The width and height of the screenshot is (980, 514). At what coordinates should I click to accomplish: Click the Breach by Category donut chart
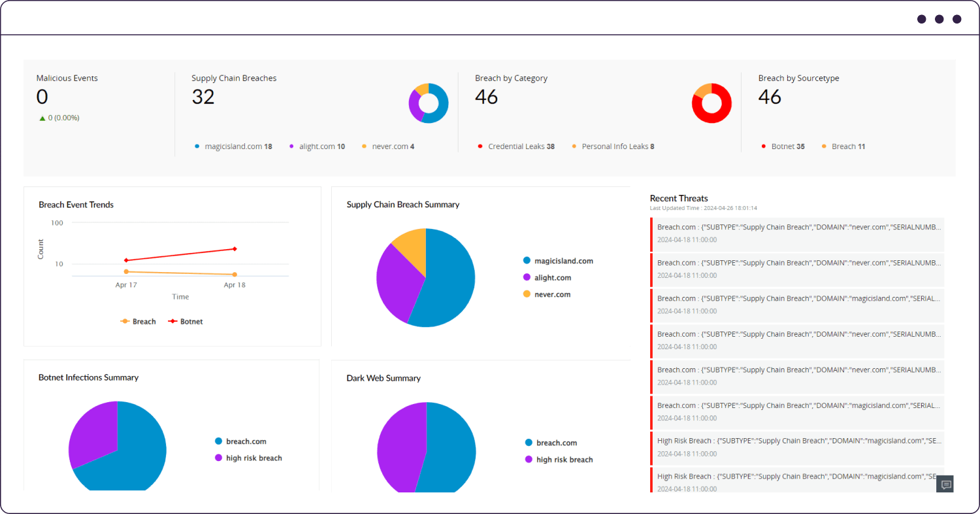(x=711, y=103)
